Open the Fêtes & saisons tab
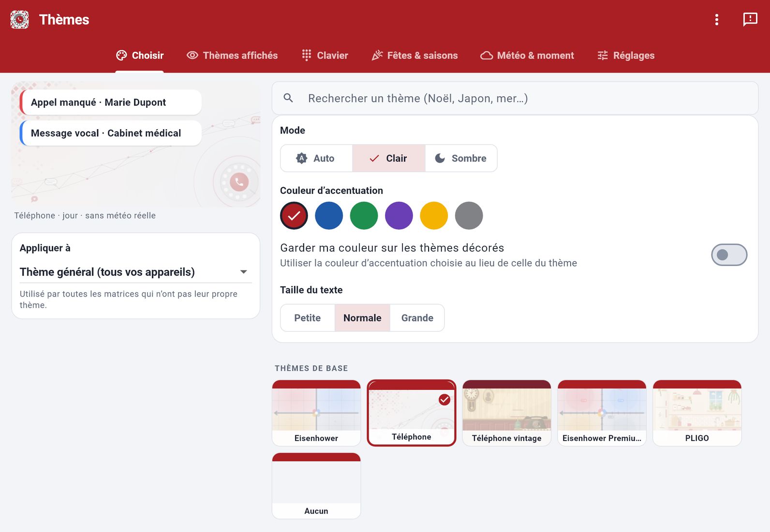The height and width of the screenshot is (532, 770). [x=415, y=56]
